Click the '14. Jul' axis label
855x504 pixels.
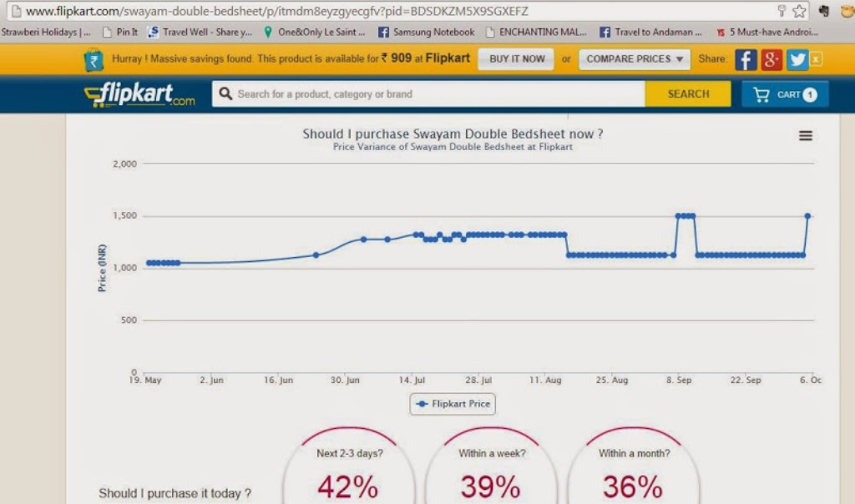(412, 380)
